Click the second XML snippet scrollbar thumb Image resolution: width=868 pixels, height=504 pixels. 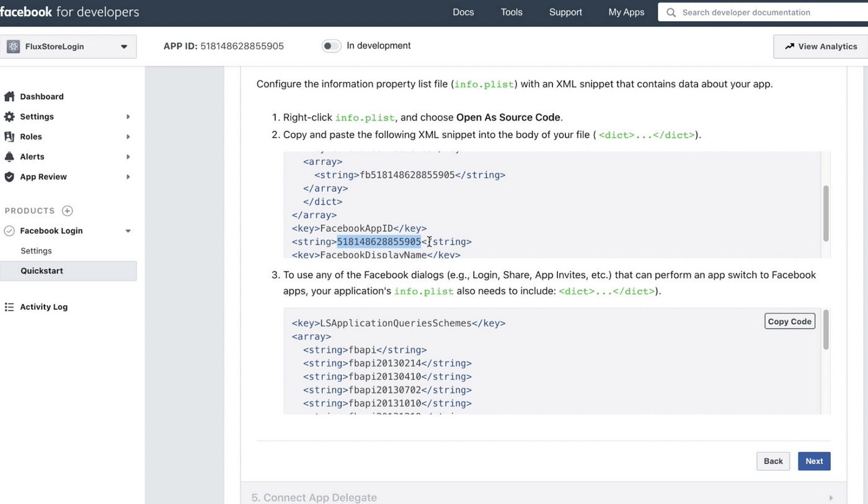(x=826, y=330)
